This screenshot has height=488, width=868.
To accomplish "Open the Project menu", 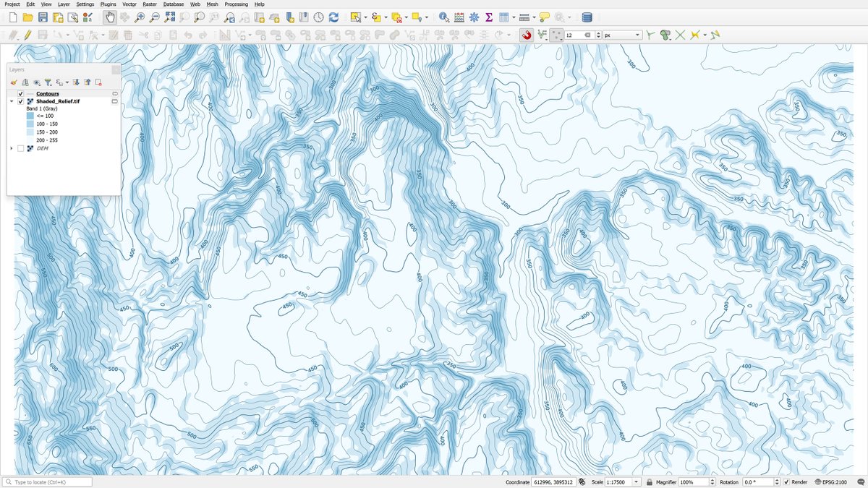I will coord(12,4).
